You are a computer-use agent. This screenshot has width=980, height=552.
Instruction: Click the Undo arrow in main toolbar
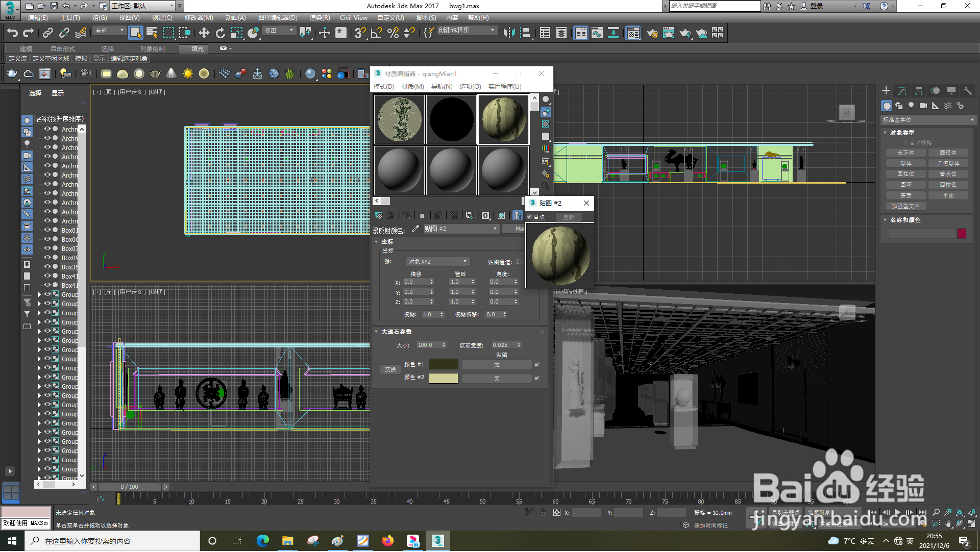tap(12, 33)
